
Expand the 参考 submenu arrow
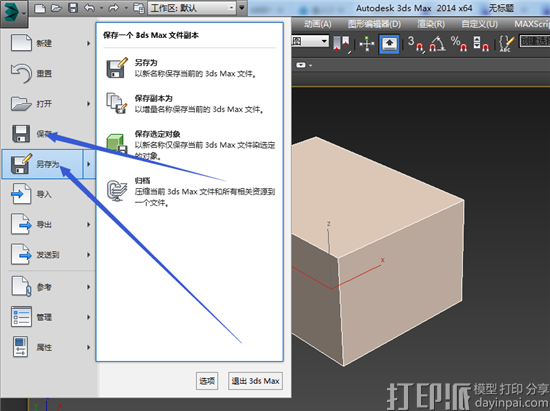click(89, 287)
